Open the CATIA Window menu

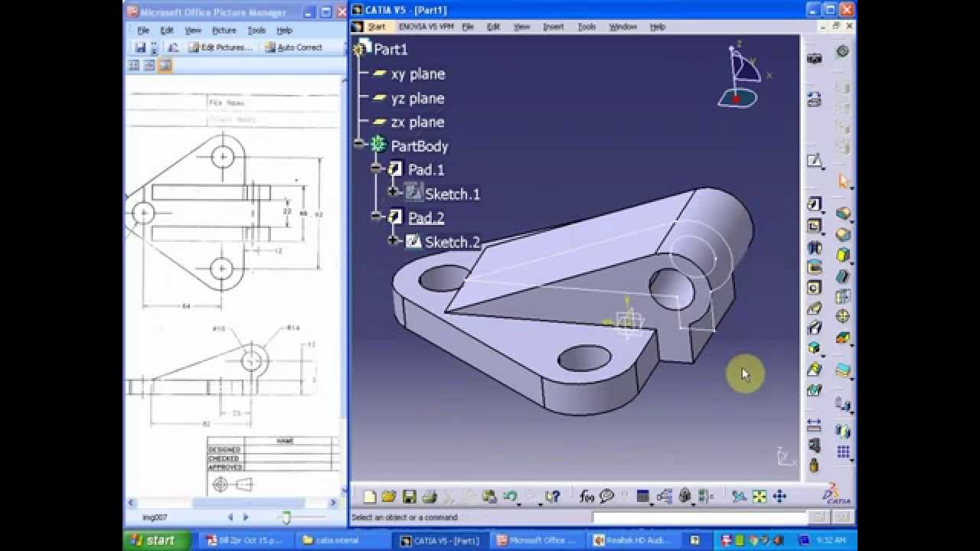(x=623, y=27)
